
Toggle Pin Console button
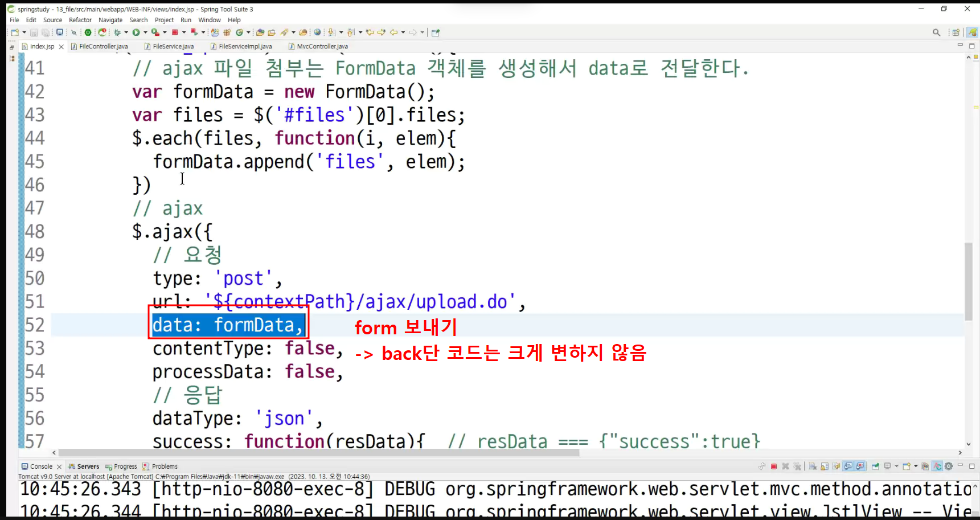point(875,466)
